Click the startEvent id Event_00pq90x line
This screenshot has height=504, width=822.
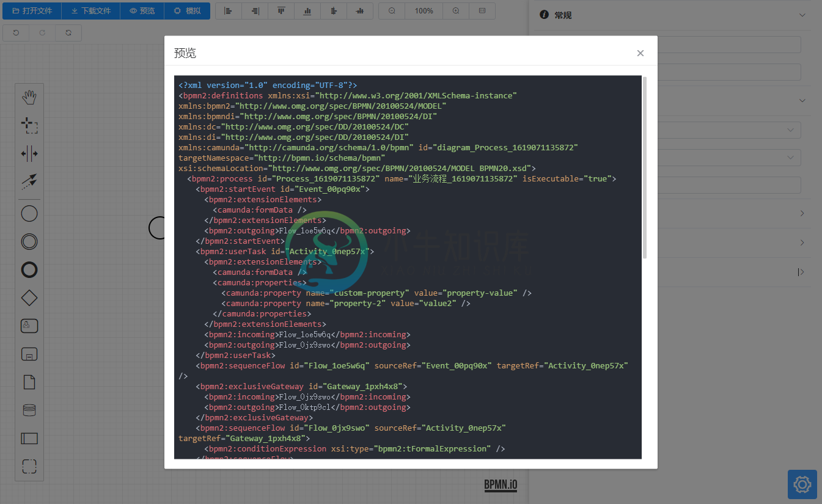282,189
